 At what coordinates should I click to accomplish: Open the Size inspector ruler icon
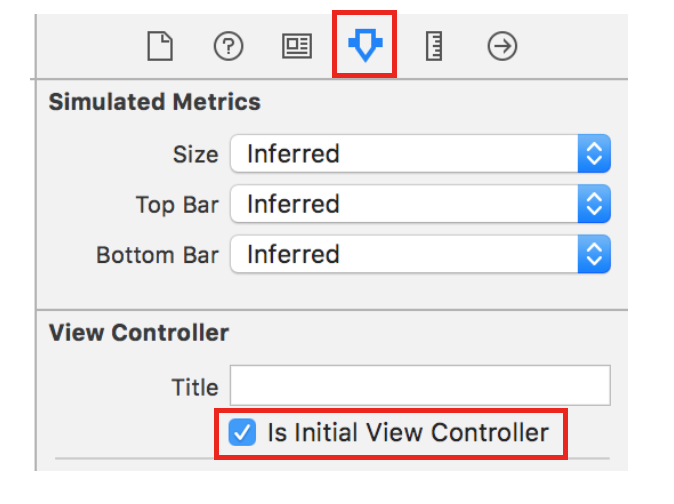click(434, 46)
